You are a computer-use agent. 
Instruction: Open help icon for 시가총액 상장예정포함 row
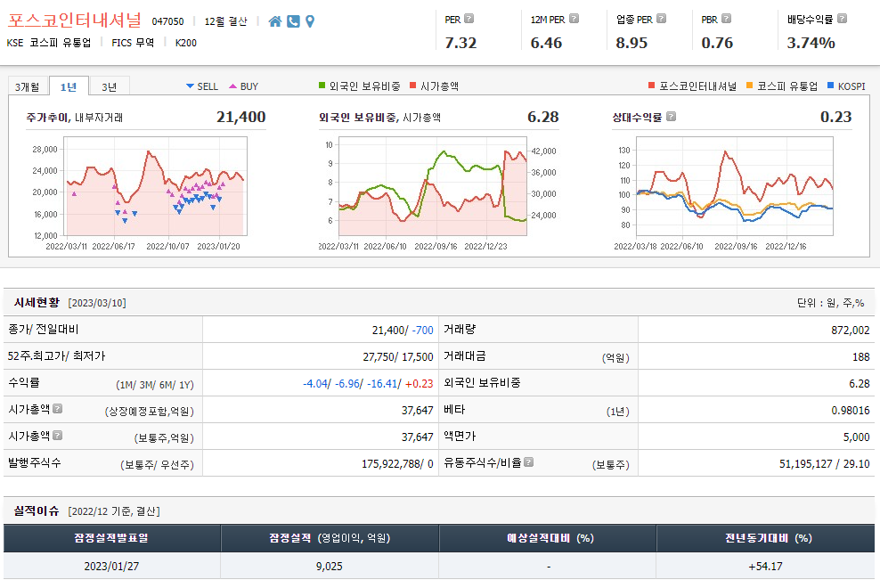tap(57, 409)
